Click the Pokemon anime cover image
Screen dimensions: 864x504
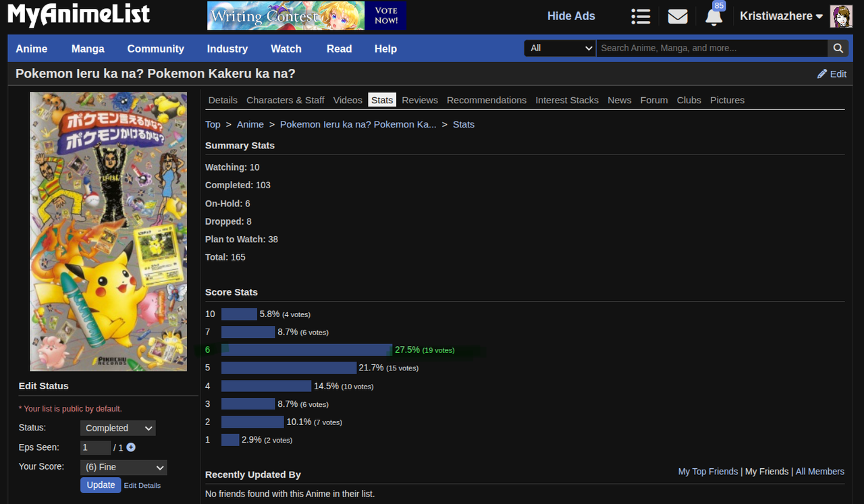click(108, 231)
